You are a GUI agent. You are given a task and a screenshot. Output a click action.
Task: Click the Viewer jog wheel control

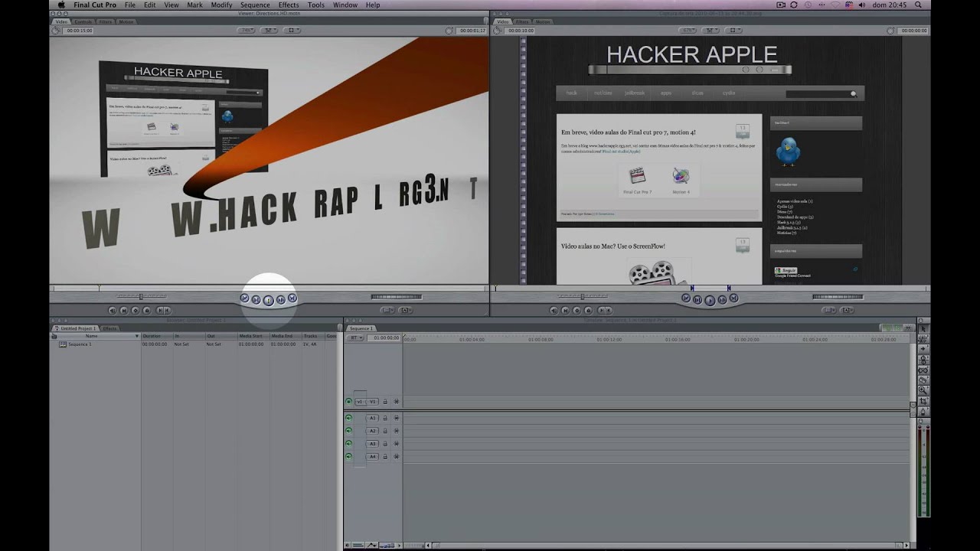click(x=397, y=297)
